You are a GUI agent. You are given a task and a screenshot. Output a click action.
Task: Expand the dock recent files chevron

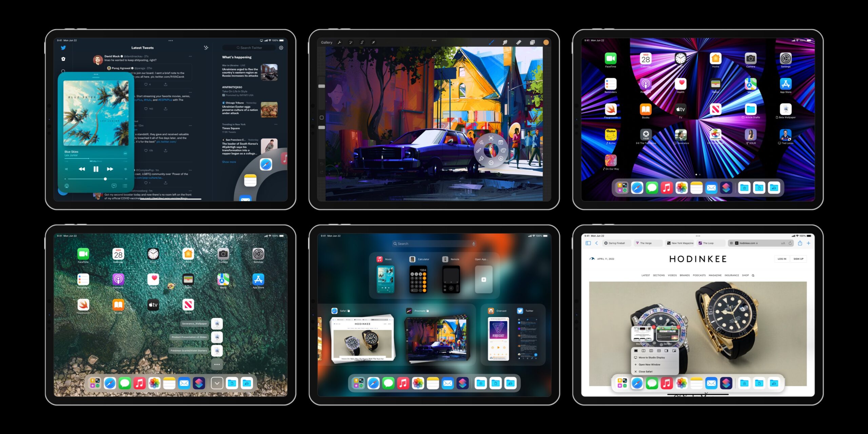click(217, 383)
